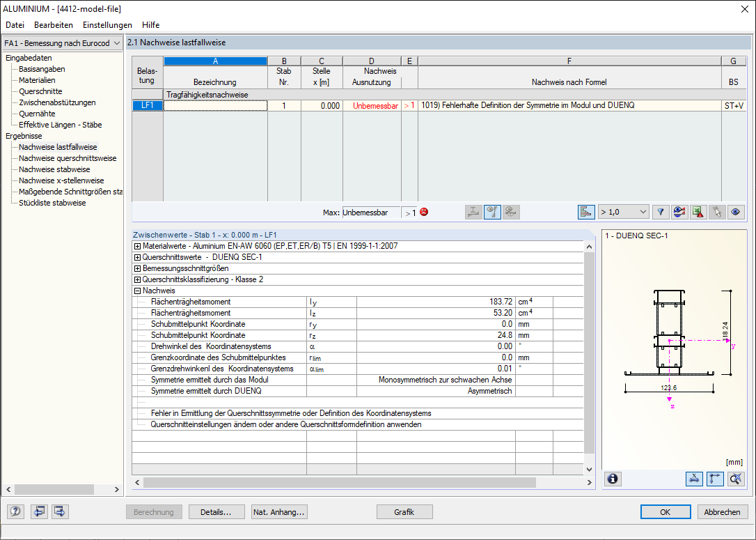756x540 pixels.
Task: Click the navigator horizontal scrollbar
Action: click(x=54, y=489)
